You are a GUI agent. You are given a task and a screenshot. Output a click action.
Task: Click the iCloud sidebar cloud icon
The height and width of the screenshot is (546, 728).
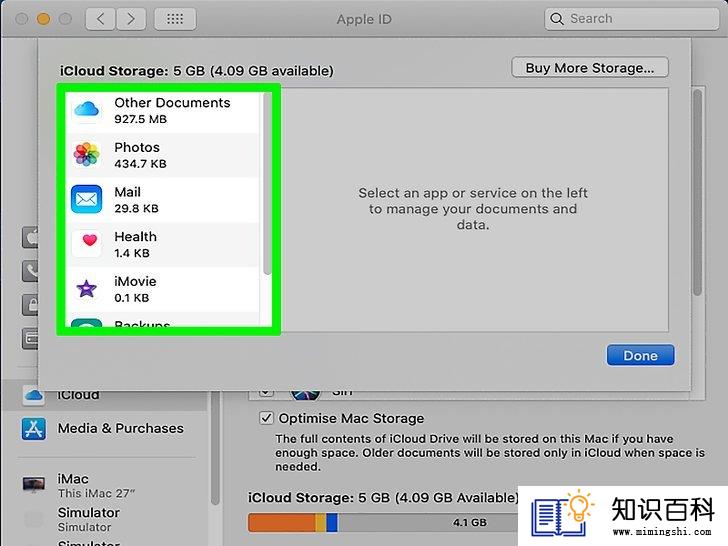click(x=34, y=395)
